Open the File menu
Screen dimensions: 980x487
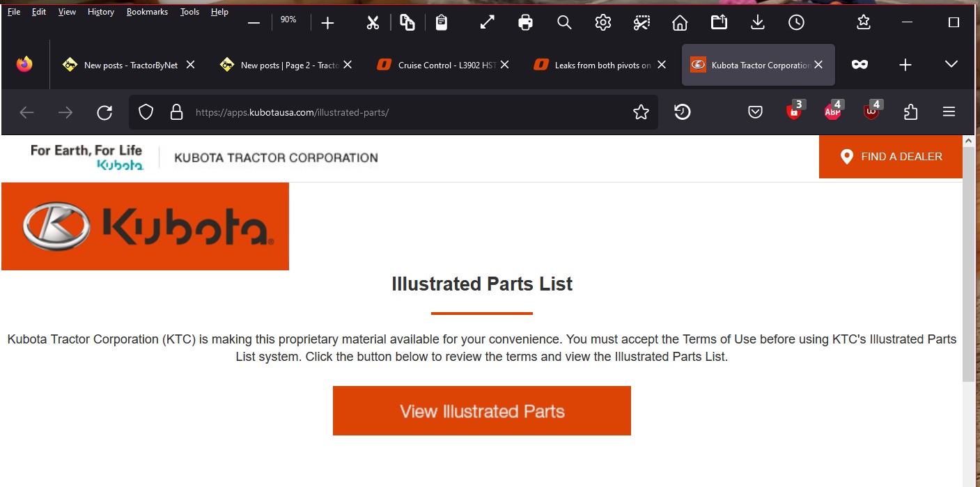tap(14, 12)
